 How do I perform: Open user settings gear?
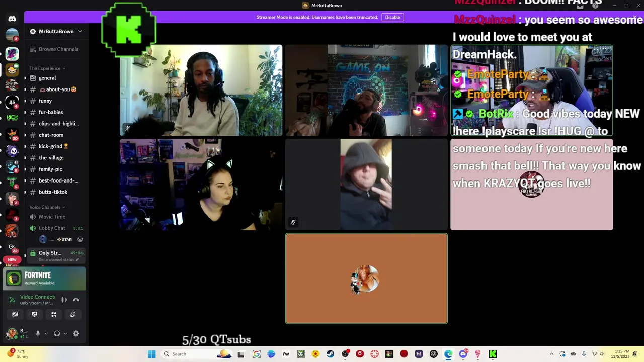coord(76,333)
